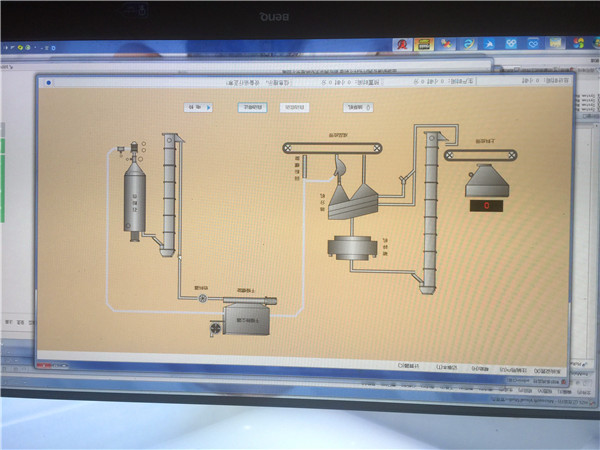Screen dimensions: 600x450
Task: Click the storage bin above red display
Action: pos(487,181)
